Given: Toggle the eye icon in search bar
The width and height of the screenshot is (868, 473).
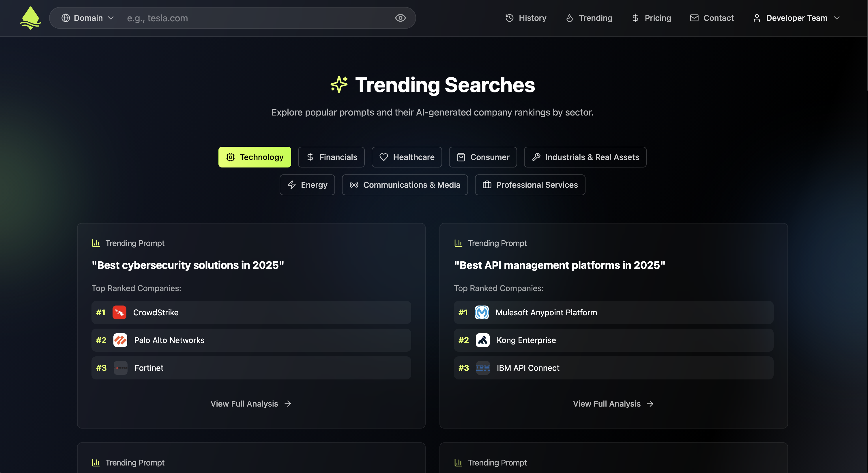Looking at the screenshot, I should coord(400,18).
